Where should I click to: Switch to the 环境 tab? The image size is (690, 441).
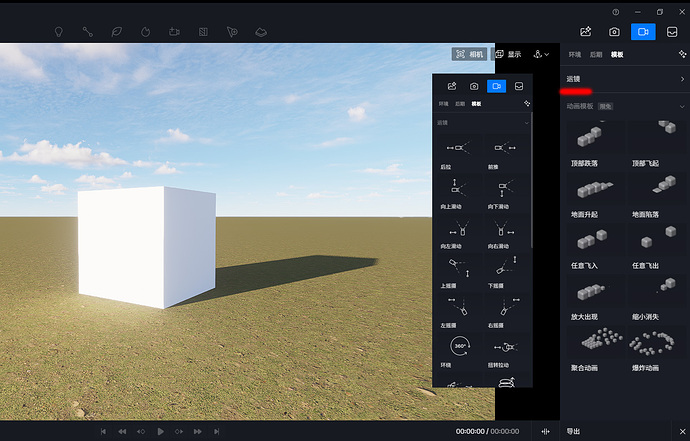tap(574, 54)
